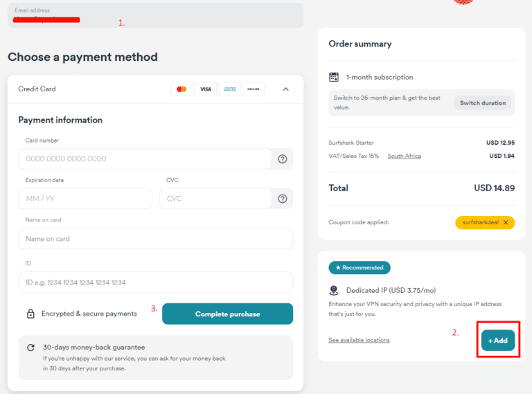Add the Dedicated IP to order
Screen dimensions: 532x394
click(x=498, y=341)
